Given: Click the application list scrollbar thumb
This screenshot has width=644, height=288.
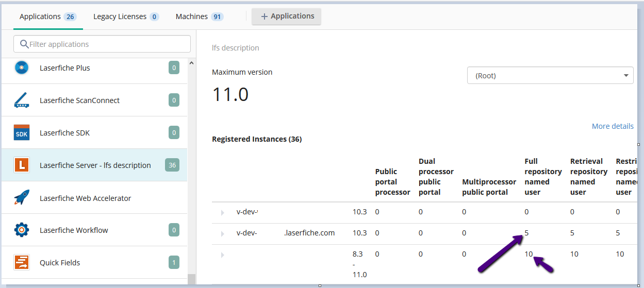Looking at the screenshot, I should pyautogui.click(x=191, y=279).
